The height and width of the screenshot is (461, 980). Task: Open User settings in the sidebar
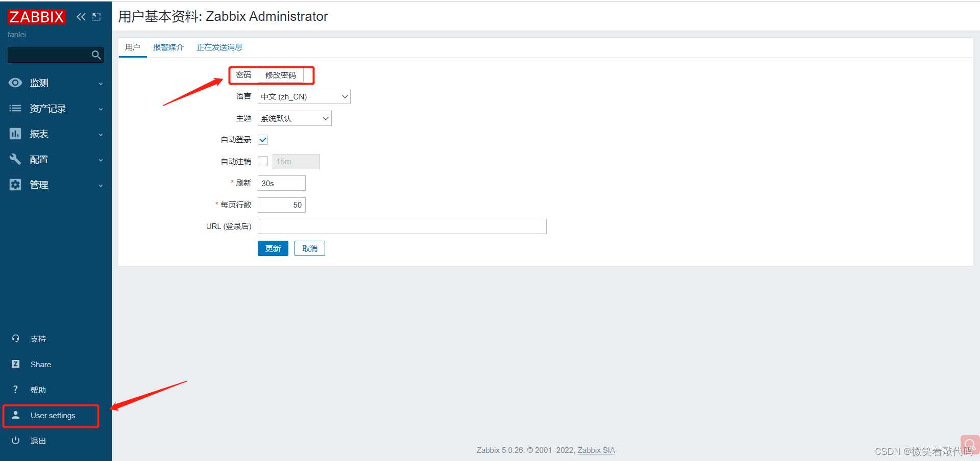pyautogui.click(x=53, y=416)
